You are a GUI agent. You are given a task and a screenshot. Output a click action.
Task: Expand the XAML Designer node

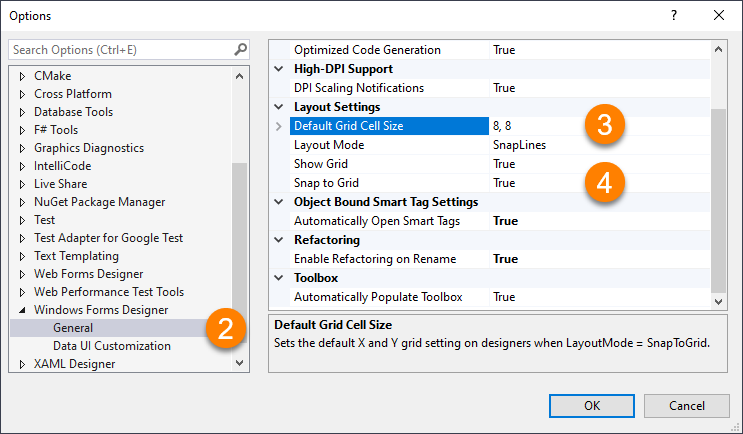pos(23,364)
